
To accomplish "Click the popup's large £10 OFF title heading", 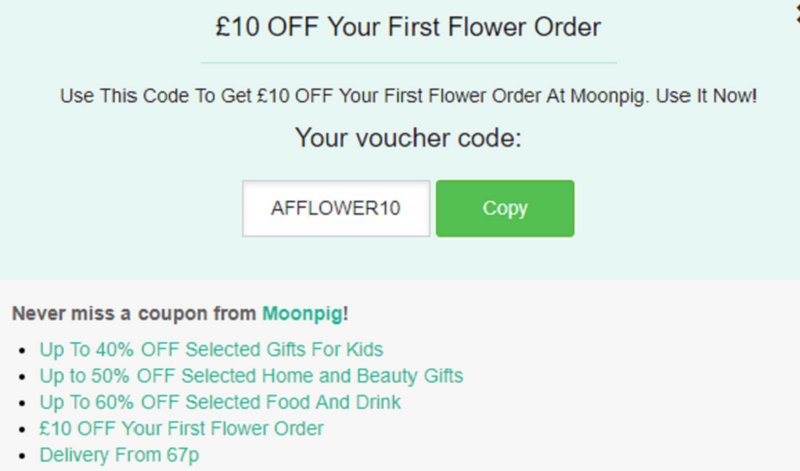I will (x=408, y=26).
